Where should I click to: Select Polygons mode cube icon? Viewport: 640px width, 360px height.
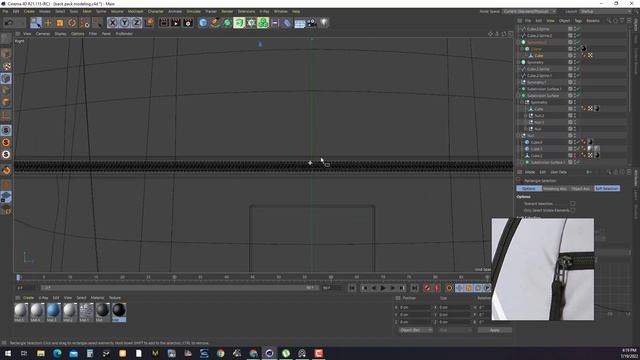tap(6, 101)
